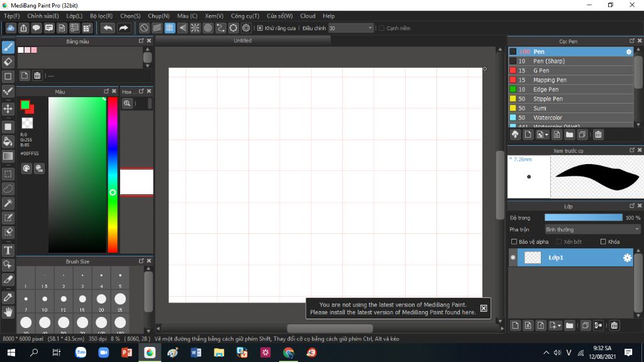
Task: Click the Redo arrow in toolbar
Action: 123,28
